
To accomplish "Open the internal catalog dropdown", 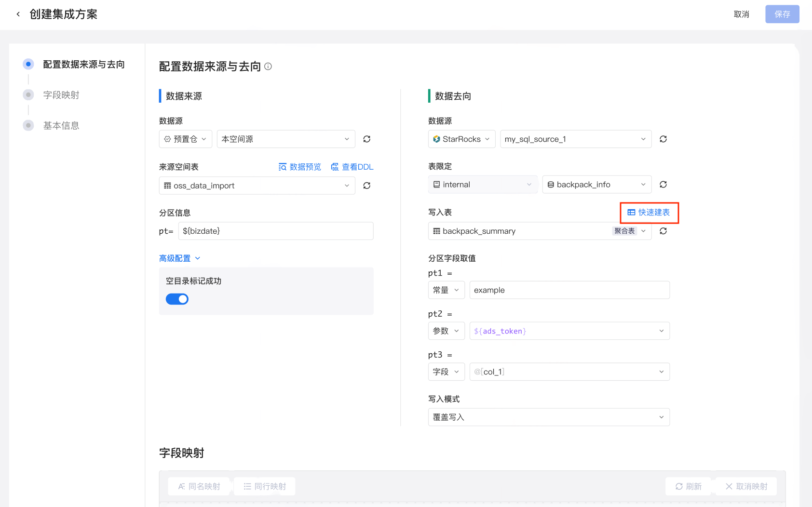I will pyautogui.click(x=483, y=185).
